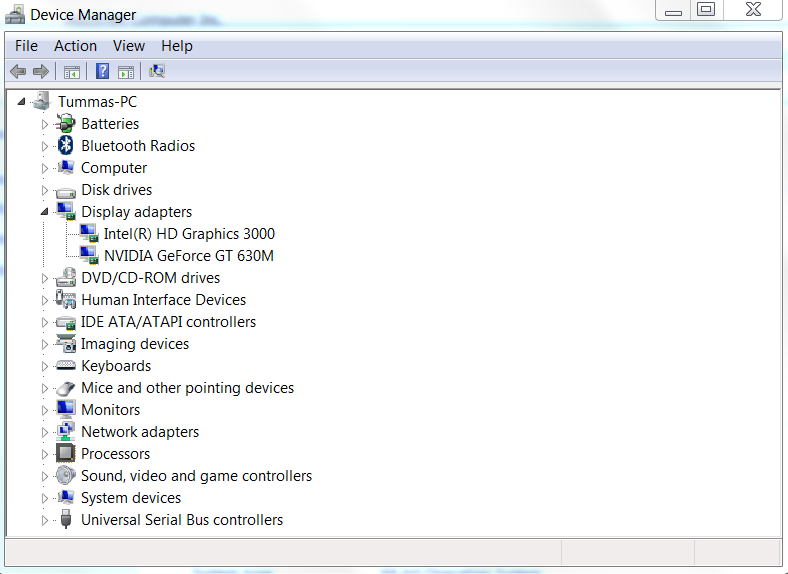The image size is (788, 574).
Task: Toggle the action pane toolbar icon
Action: (x=126, y=72)
